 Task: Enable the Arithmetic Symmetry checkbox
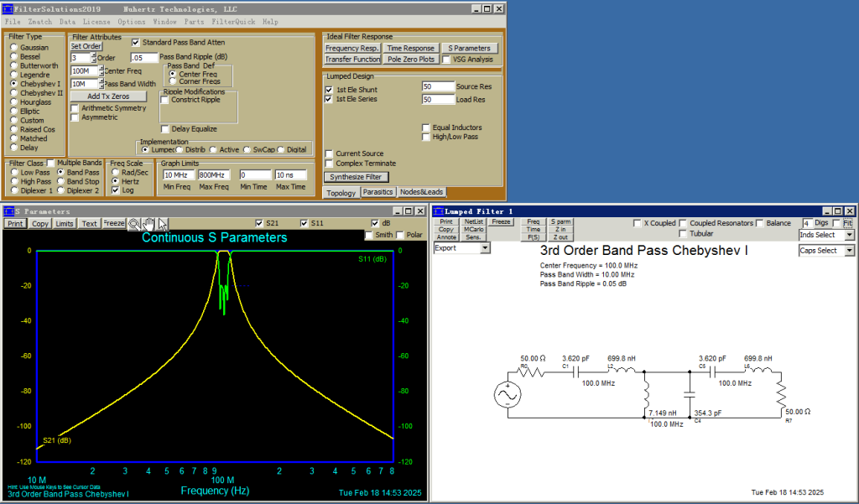click(x=75, y=108)
